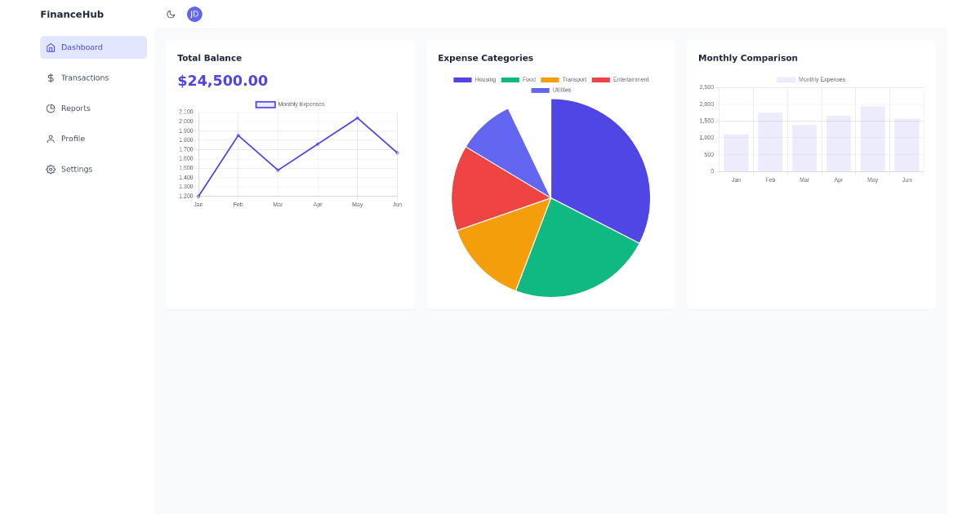Click the person icon next to Profile
The height and width of the screenshot is (514, 980).
click(x=51, y=138)
